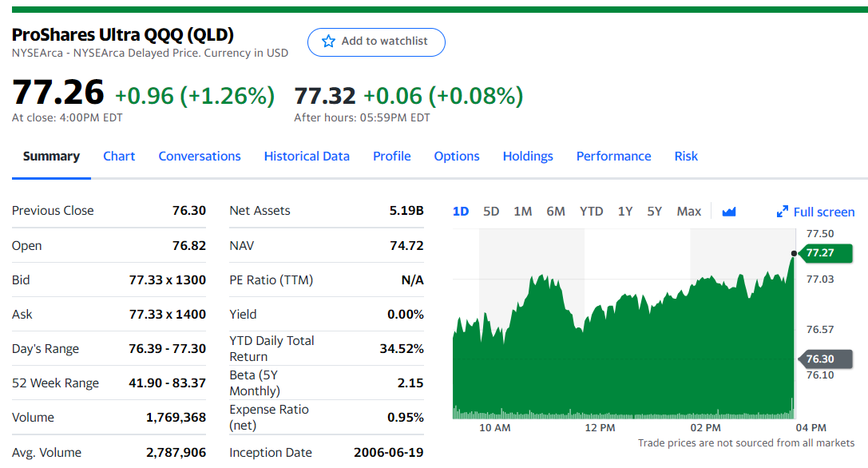Click the Expense Ratio value 0.95%
Image resolution: width=868 pixels, height=468 pixels.
click(405, 418)
